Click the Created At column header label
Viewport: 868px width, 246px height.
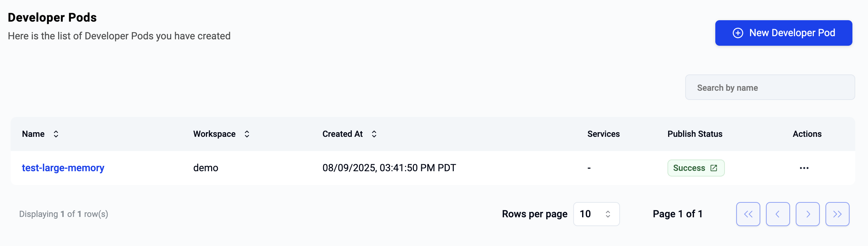(x=343, y=134)
